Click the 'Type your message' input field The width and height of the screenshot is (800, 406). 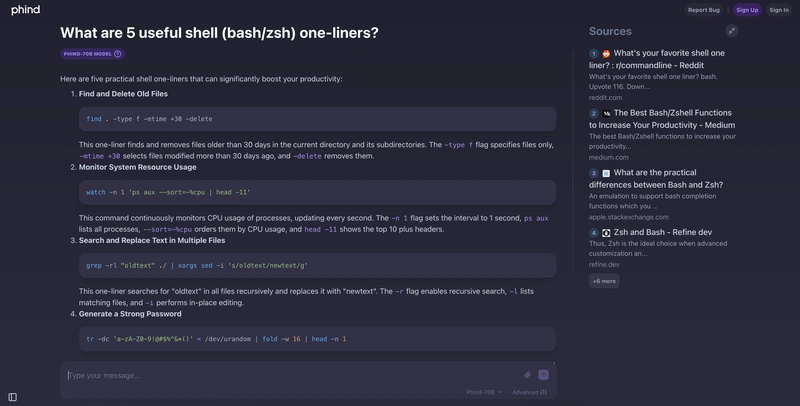[x=290, y=375]
